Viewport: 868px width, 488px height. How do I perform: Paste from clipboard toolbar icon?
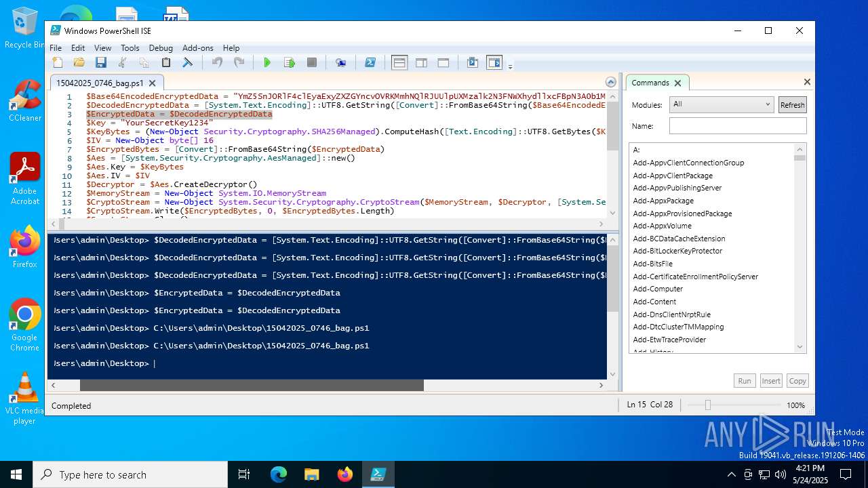click(x=165, y=62)
